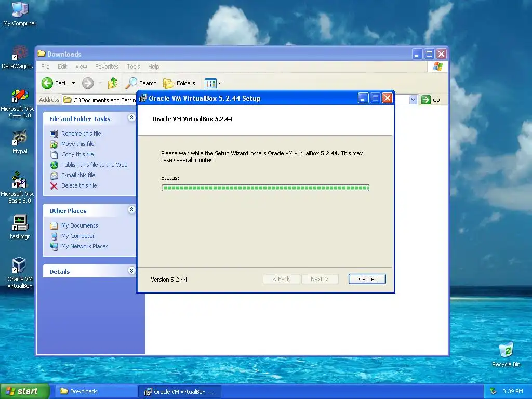Click the system tray network icon
Screen dimensions: 532x399
pos(494,391)
